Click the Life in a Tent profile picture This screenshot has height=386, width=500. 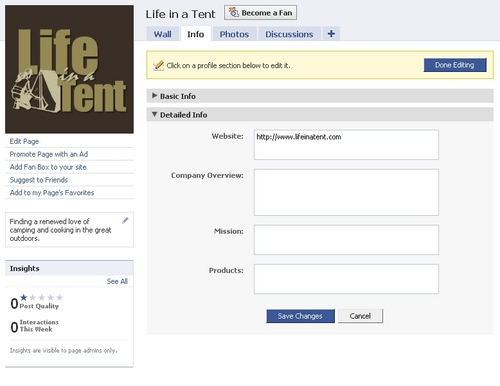click(x=69, y=69)
